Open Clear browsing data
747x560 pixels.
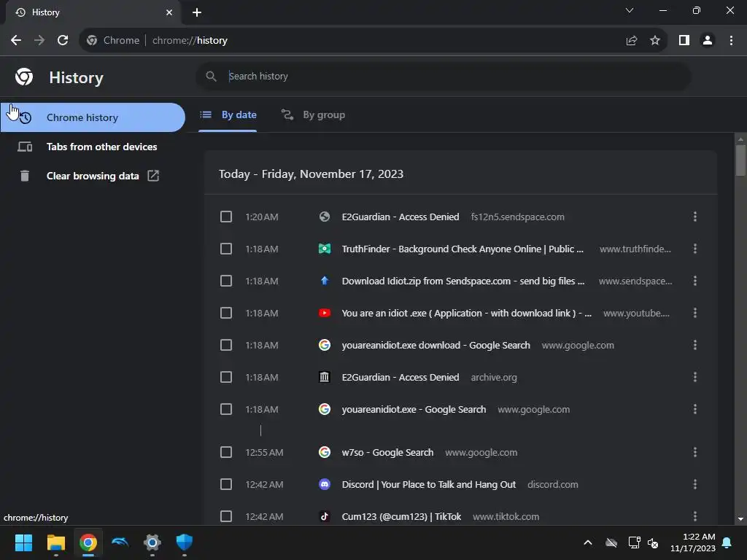click(93, 176)
